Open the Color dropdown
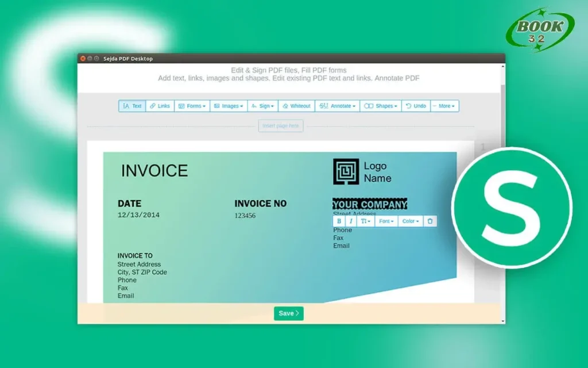This screenshot has width=588, height=368. [410, 221]
